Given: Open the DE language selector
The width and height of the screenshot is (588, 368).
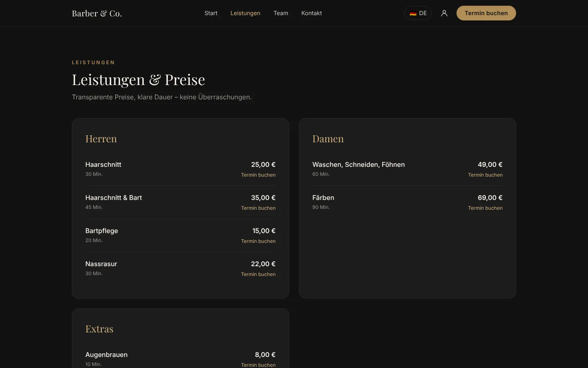Looking at the screenshot, I should point(418,13).
